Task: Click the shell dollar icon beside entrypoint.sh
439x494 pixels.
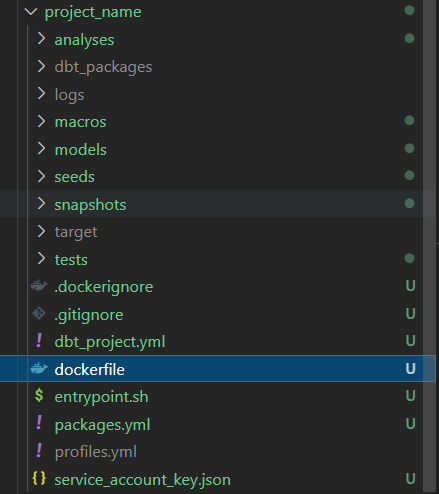Action: [39, 396]
